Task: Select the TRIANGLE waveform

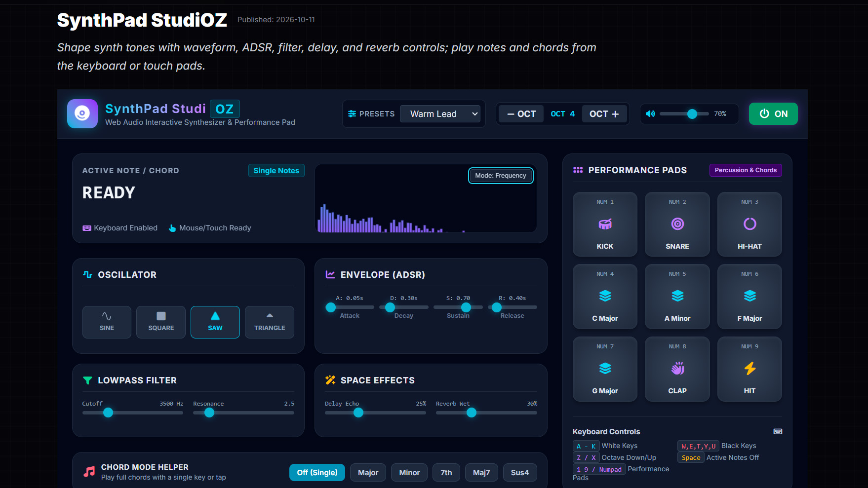Action: [270, 322]
